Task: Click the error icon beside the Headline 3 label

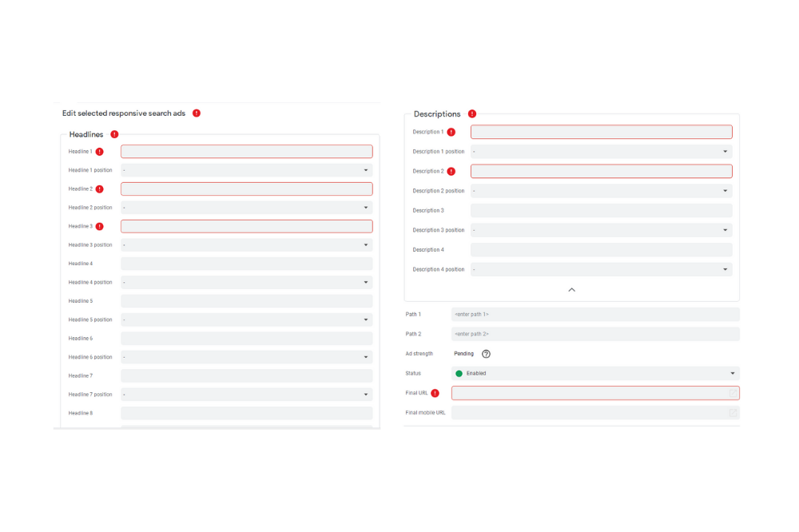Action: point(100,226)
